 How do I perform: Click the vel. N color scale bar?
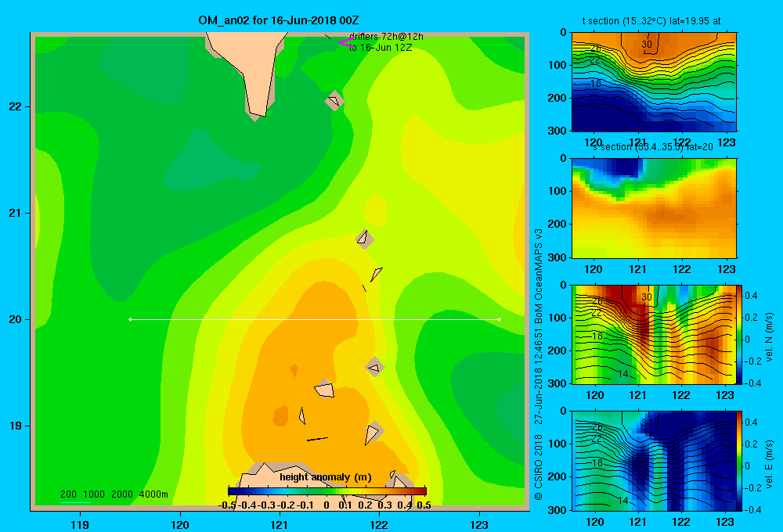pyautogui.click(x=740, y=334)
